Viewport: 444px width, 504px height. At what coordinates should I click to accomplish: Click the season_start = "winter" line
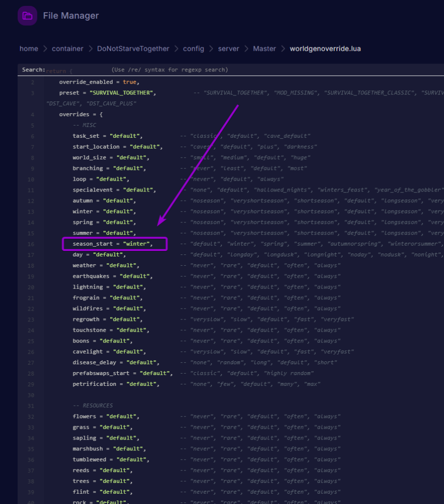(113, 244)
